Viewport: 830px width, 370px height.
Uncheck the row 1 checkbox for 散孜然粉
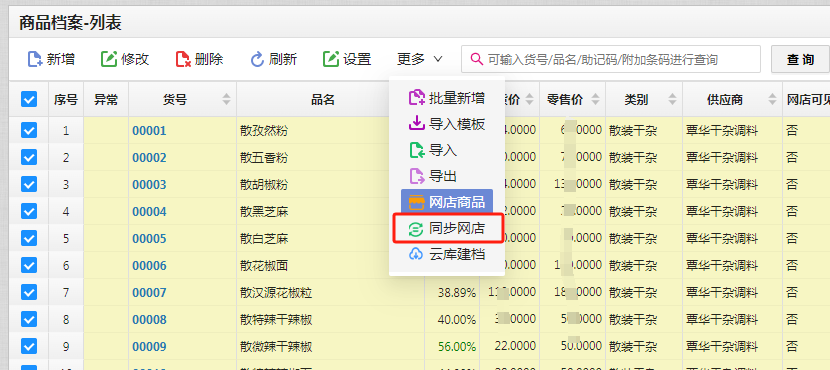pos(29,130)
